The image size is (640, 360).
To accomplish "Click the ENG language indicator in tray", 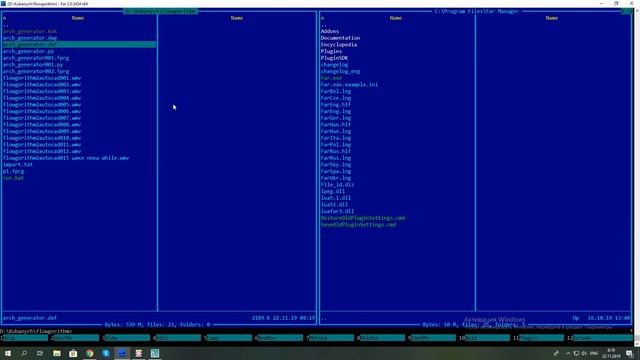I will coord(594,353).
